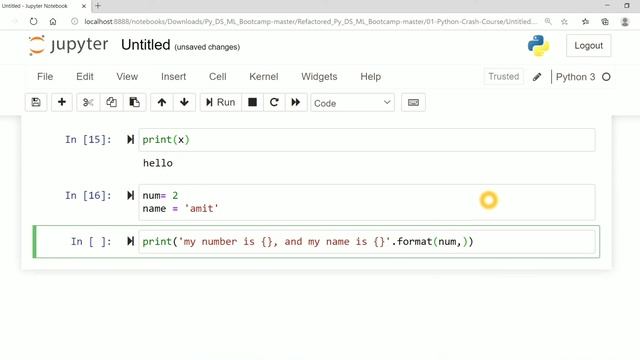Click the Trusted notebook indicator
640x360 pixels.
coord(504,77)
